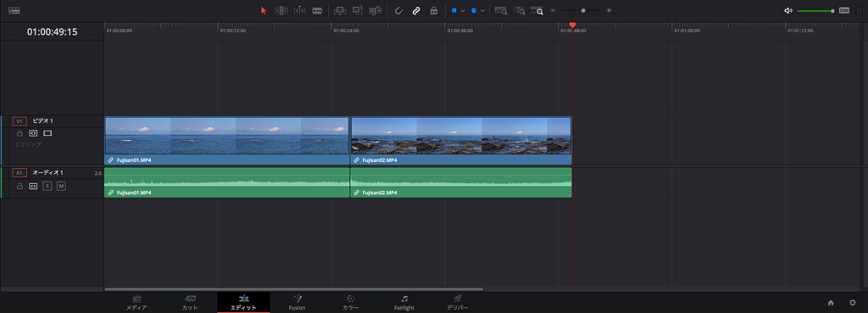Open project settings gear icon
Viewport: 868px width, 313px height.
pos(853,303)
